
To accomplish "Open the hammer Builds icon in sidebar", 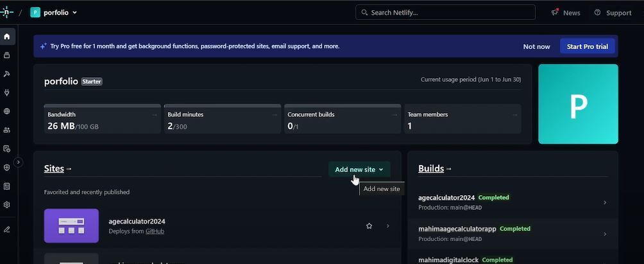I will coord(7,74).
